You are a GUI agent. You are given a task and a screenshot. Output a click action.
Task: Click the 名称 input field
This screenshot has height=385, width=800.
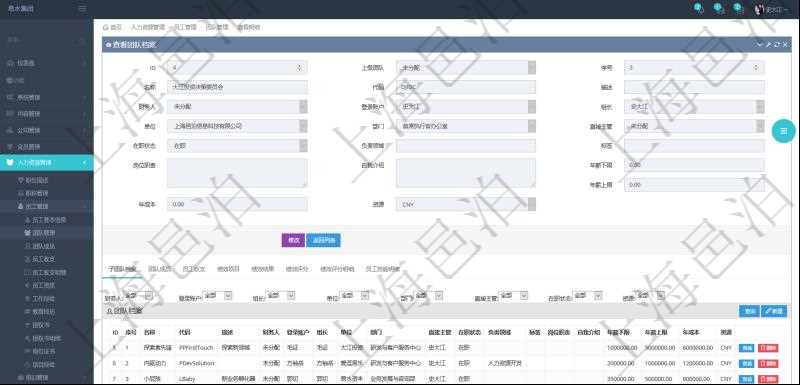coord(237,87)
